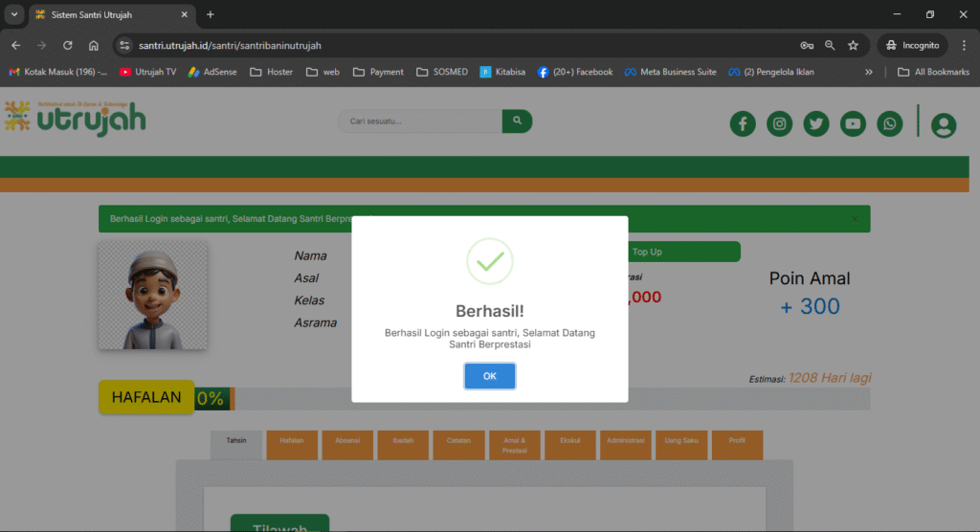Click the browser home icon
Screen dimensions: 980x532
[94, 45]
